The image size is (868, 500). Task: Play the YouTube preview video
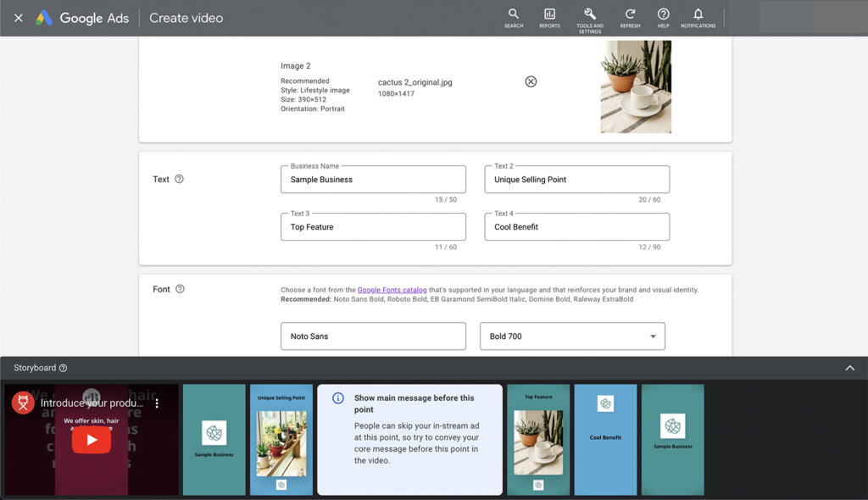point(91,440)
